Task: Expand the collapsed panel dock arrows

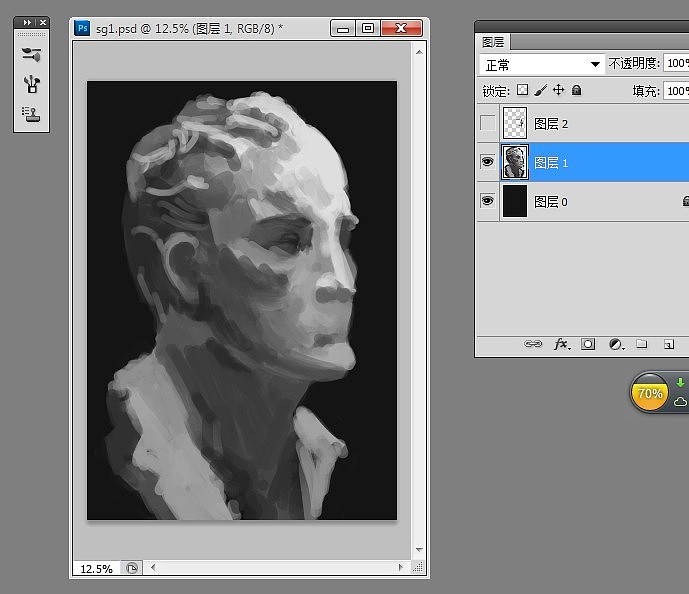Action: [27, 22]
